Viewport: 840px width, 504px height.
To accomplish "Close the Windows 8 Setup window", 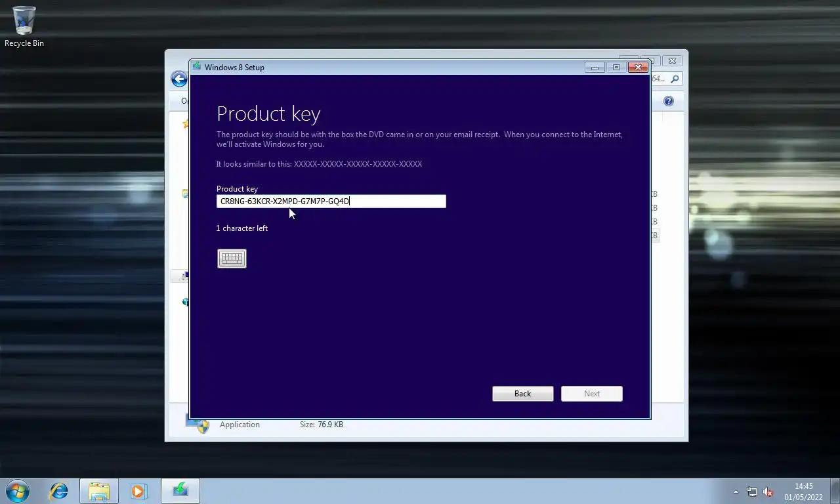I will point(638,67).
